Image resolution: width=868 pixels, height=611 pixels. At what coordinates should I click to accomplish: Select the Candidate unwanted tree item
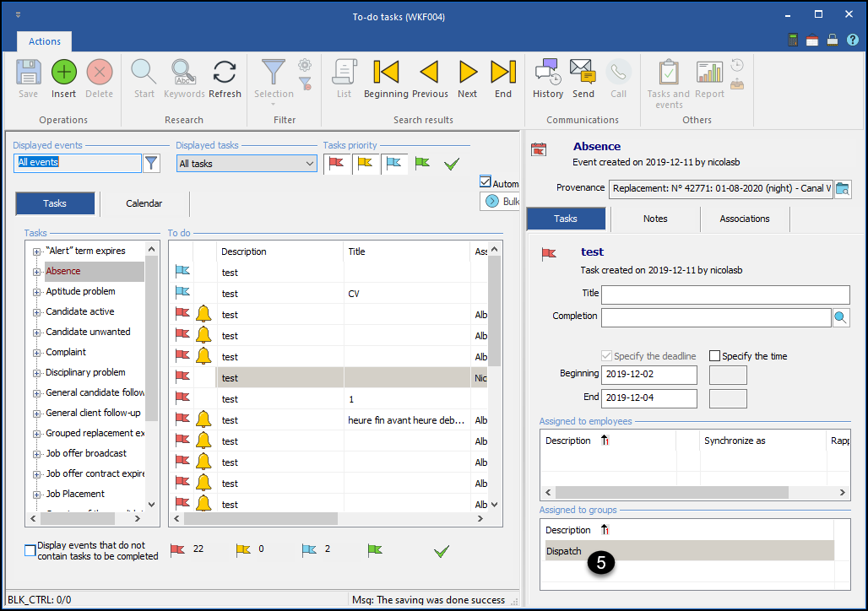[x=88, y=332]
